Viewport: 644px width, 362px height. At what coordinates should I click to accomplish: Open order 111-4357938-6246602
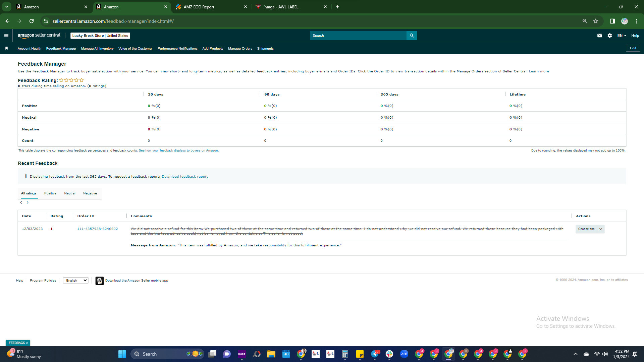[98, 229]
